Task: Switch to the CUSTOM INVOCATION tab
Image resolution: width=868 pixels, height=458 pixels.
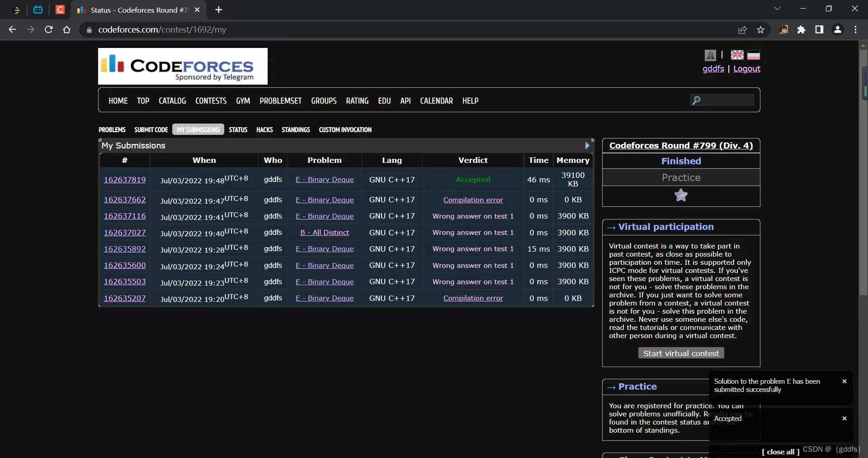Action: pos(345,130)
